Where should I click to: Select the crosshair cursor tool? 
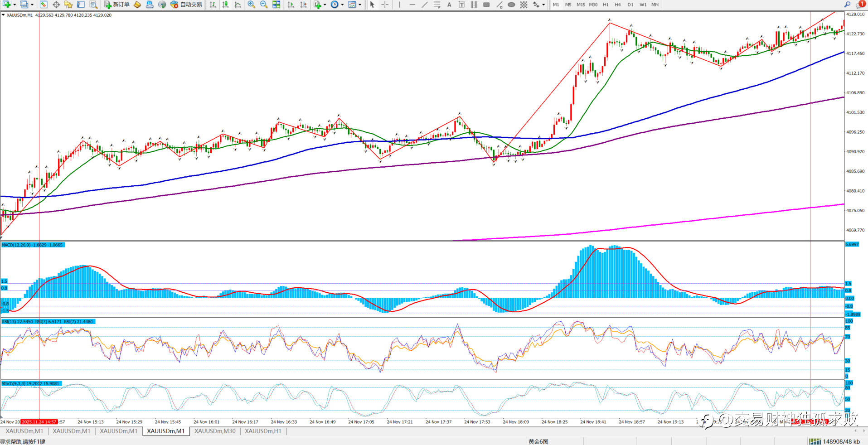385,5
